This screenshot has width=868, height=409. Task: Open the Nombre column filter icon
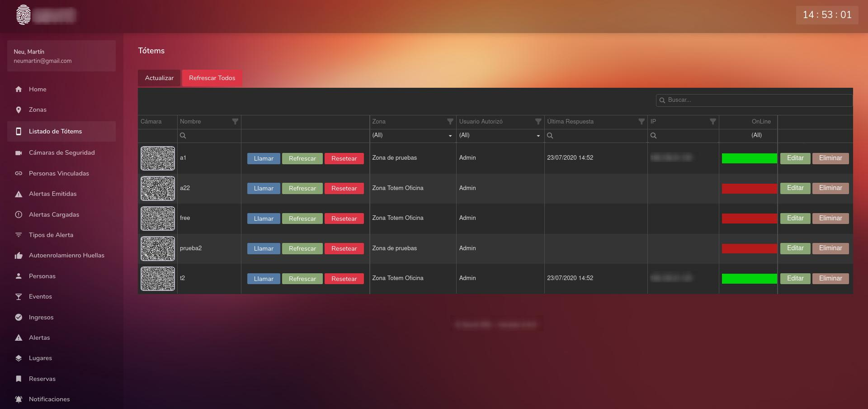(235, 122)
